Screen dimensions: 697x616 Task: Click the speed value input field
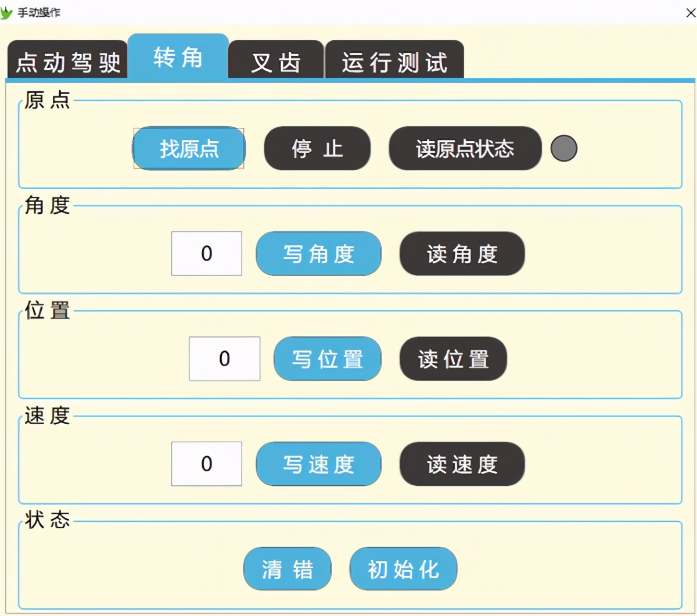click(x=207, y=464)
